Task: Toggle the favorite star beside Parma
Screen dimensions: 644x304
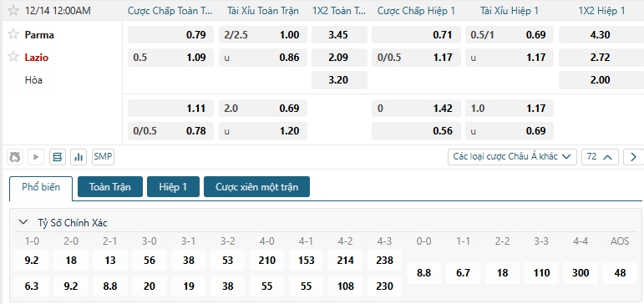Action: click(13, 34)
